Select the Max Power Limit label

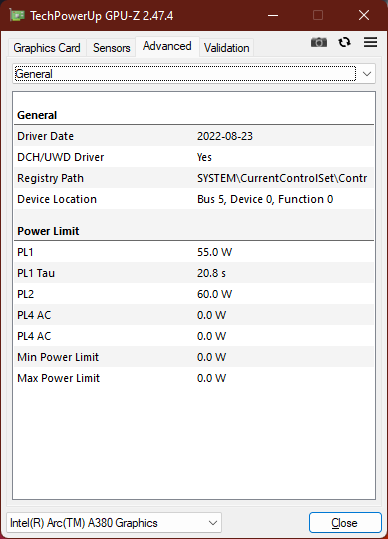tap(58, 378)
